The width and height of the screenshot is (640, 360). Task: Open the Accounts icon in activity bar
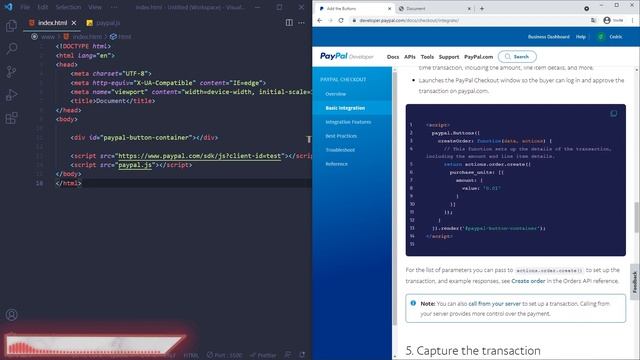pyautogui.click(x=11, y=315)
